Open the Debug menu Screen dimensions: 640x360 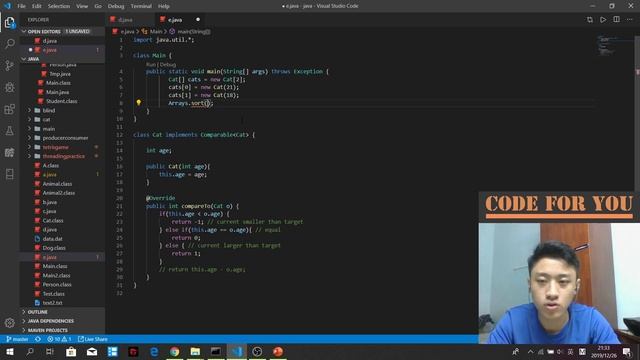116,6
